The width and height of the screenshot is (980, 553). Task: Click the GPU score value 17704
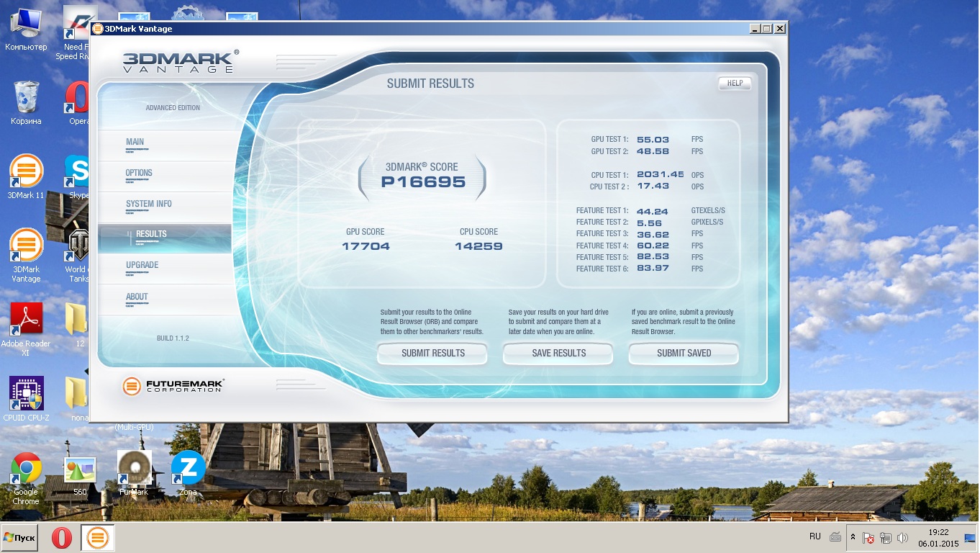tap(366, 246)
